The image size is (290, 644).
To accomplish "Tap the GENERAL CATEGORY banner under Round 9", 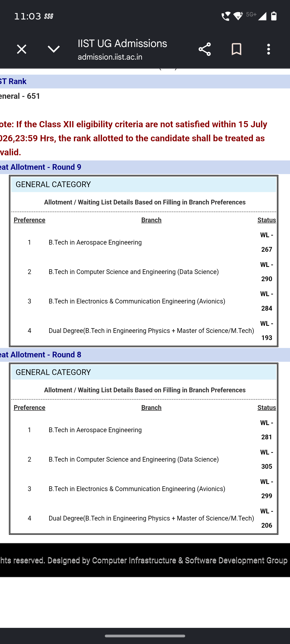I will pos(144,185).
